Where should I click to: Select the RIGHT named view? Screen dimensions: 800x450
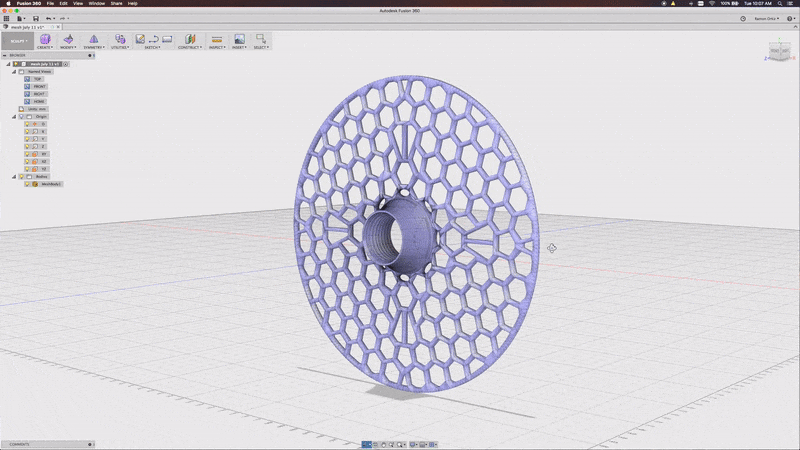click(35, 94)
